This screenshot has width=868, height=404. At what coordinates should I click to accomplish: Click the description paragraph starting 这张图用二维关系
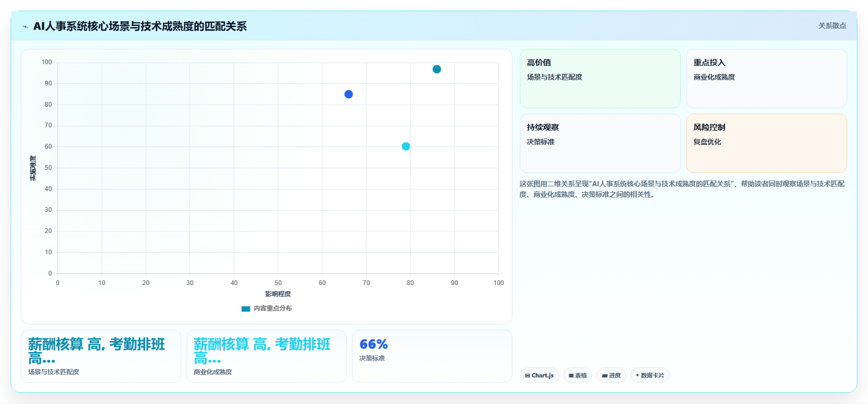point(682,189)
